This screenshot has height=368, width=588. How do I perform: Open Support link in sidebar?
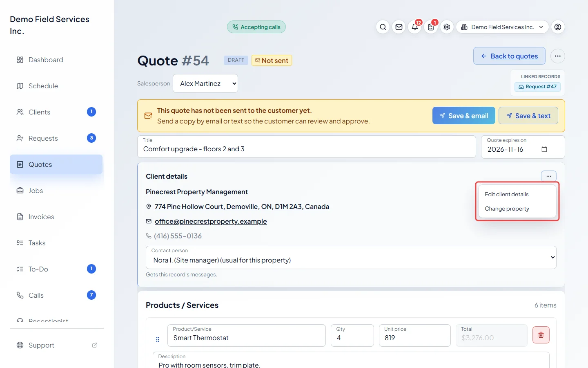click(x=56, y=345)
